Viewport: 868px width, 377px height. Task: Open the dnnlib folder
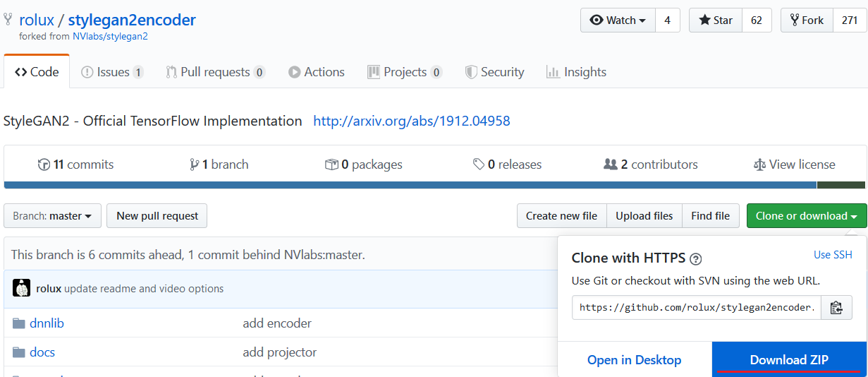(x=47, y=323)
